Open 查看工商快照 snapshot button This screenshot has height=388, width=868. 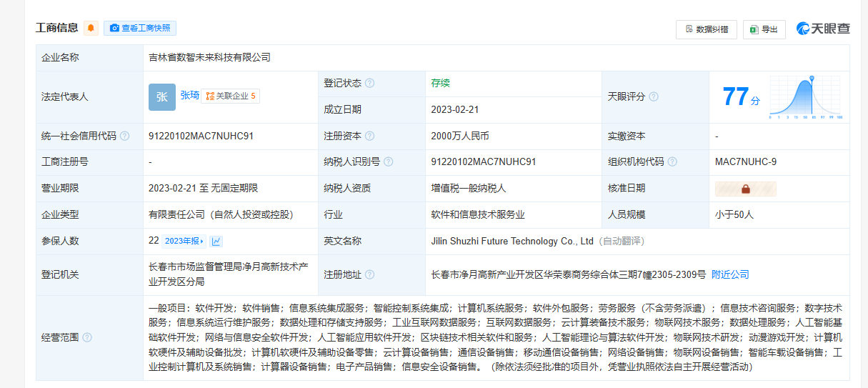click(x=140, y=28)
